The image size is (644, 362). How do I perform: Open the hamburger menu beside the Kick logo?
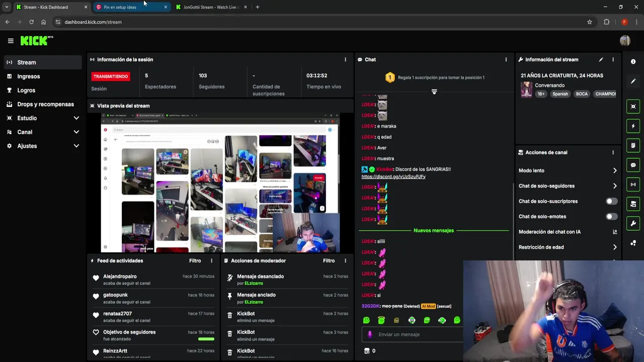11,41
